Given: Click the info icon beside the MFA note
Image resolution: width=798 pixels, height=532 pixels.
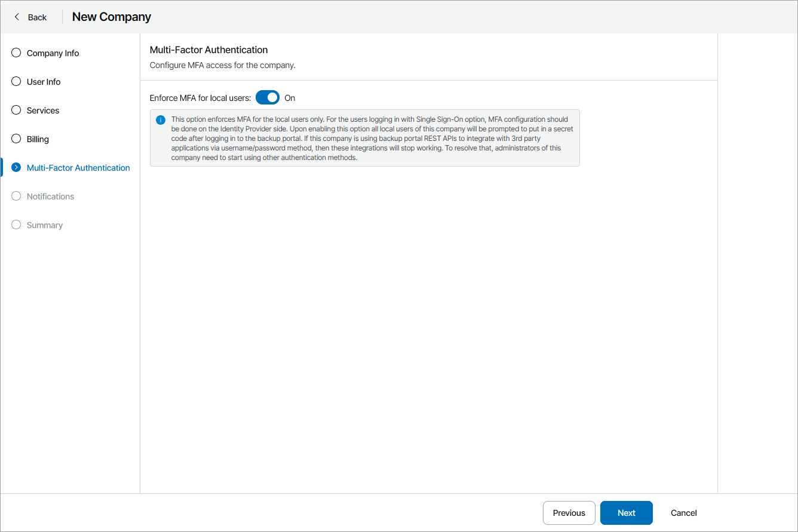Looking at the screenshot, I should [160, 120].
